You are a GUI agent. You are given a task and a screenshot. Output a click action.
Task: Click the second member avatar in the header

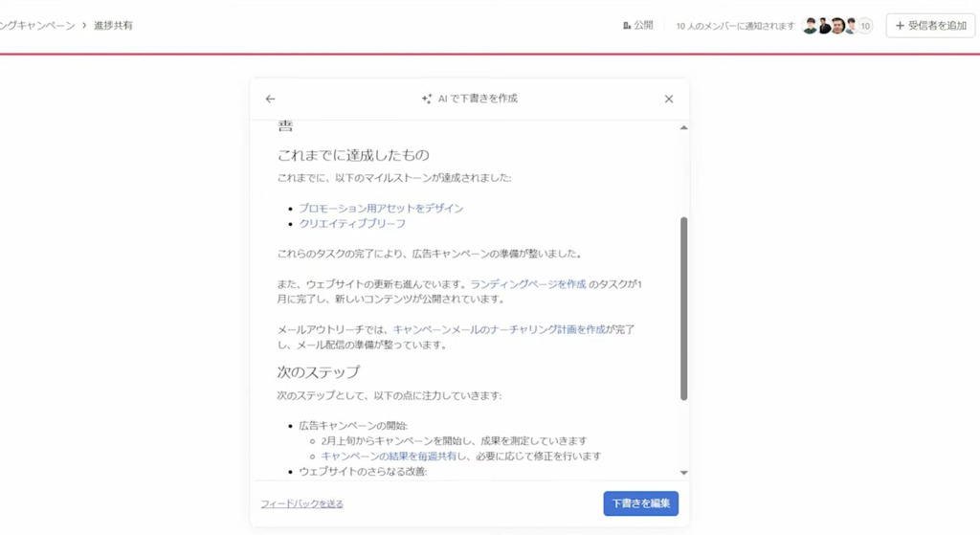(x=824, y=26)
